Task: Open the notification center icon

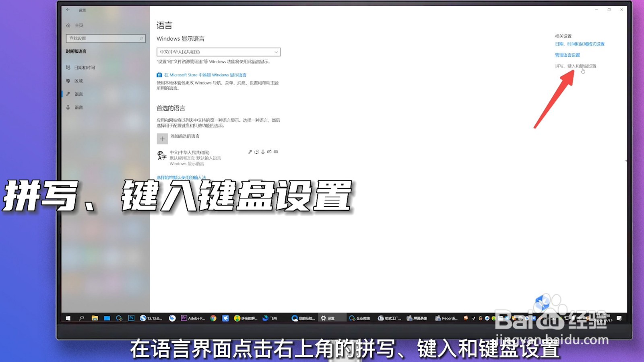Action: point(619,318)
